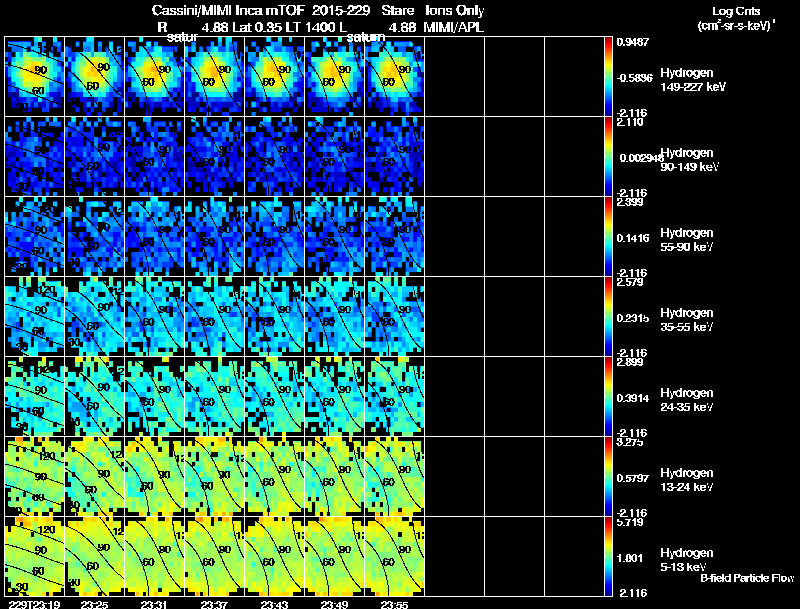
Task: Click the time axis label '23:43'
Action: pyautogui.click(x=274, y=605)
